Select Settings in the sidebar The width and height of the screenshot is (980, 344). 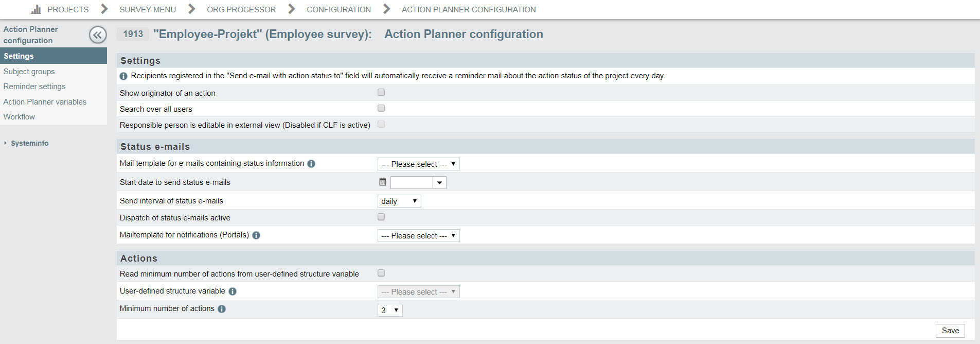(54, 56)
